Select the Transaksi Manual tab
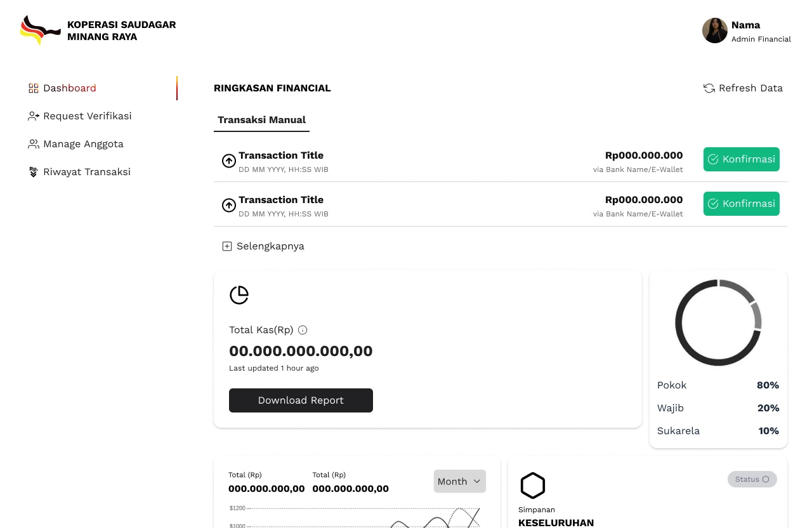 click(x=261, y=120)
